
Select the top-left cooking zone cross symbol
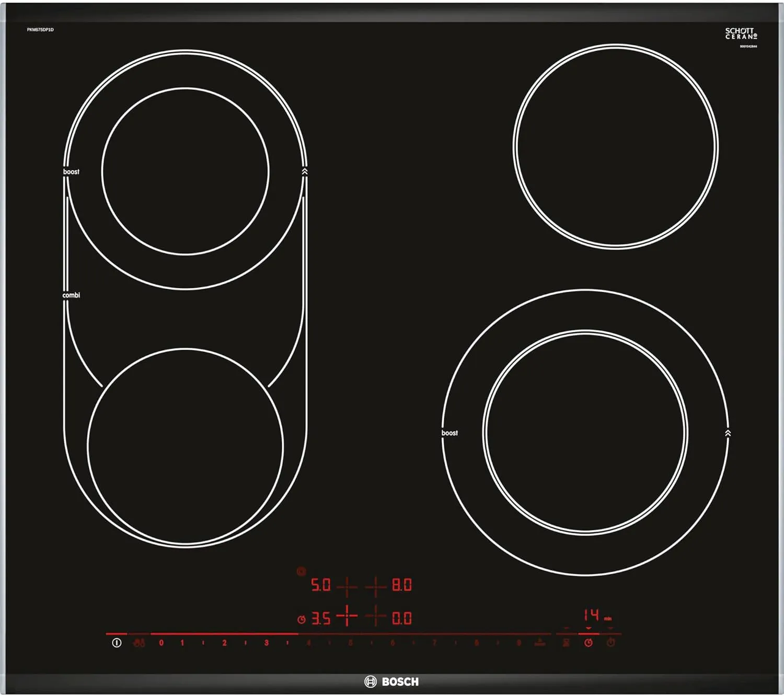click(x=347, y=587)
